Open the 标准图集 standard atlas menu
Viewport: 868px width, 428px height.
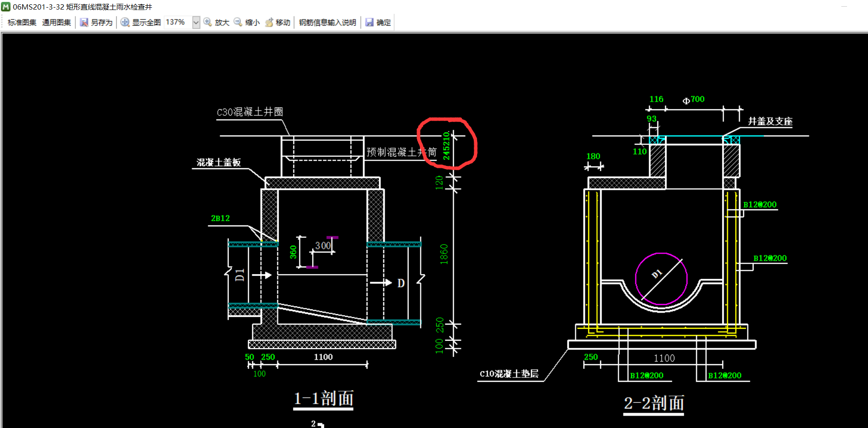pyautogui.click(x=22, y=22)
